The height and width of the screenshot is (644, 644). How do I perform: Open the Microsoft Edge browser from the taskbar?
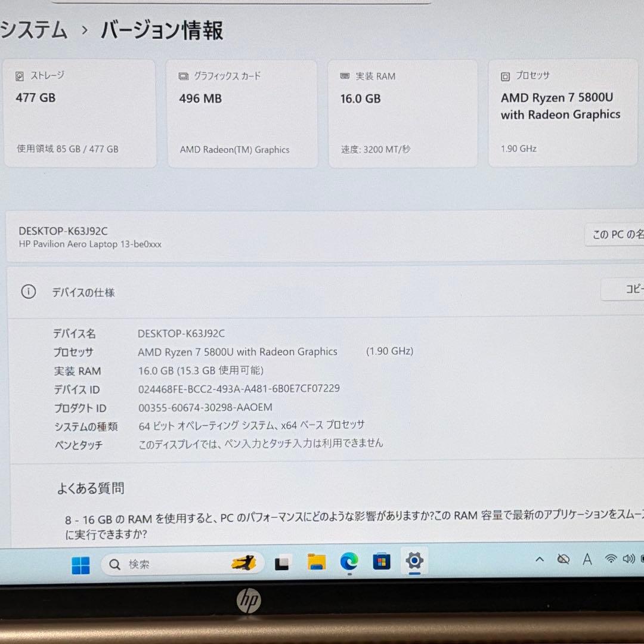[349, 561]
